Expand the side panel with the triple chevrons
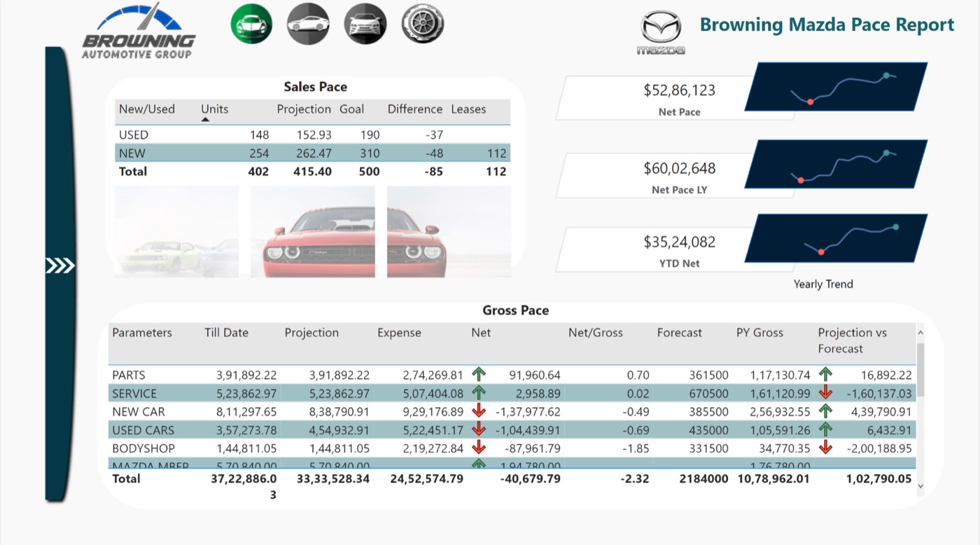980x545 pixels. tap(60, 266)
